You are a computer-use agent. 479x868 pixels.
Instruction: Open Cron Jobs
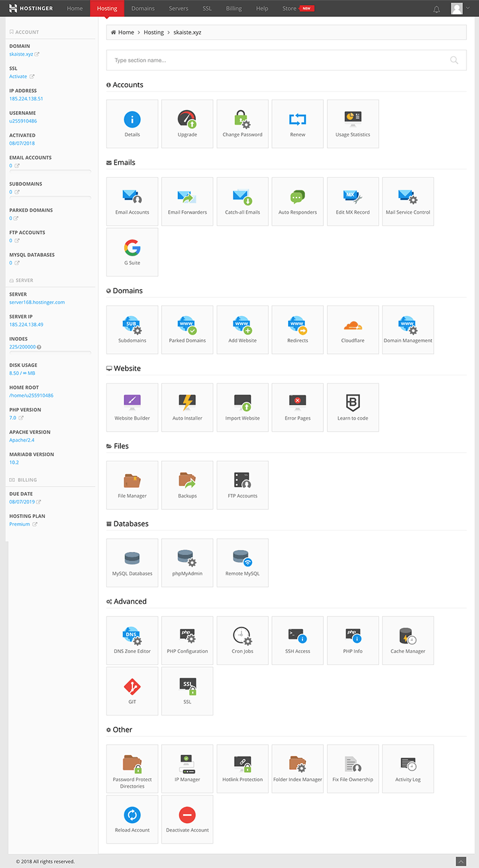pyautogui.click(x=242, y=641)
